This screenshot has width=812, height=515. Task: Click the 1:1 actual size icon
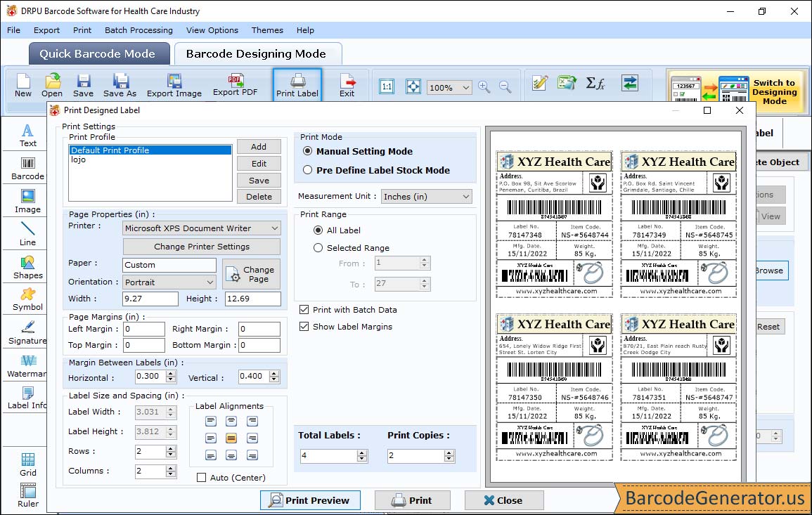click(x=387, y=86)
